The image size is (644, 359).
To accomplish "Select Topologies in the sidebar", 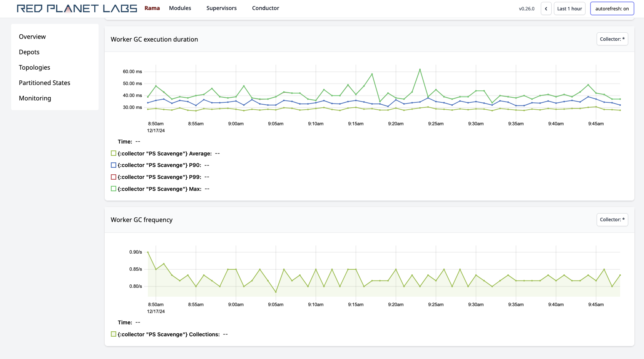I will click(35, 67).
